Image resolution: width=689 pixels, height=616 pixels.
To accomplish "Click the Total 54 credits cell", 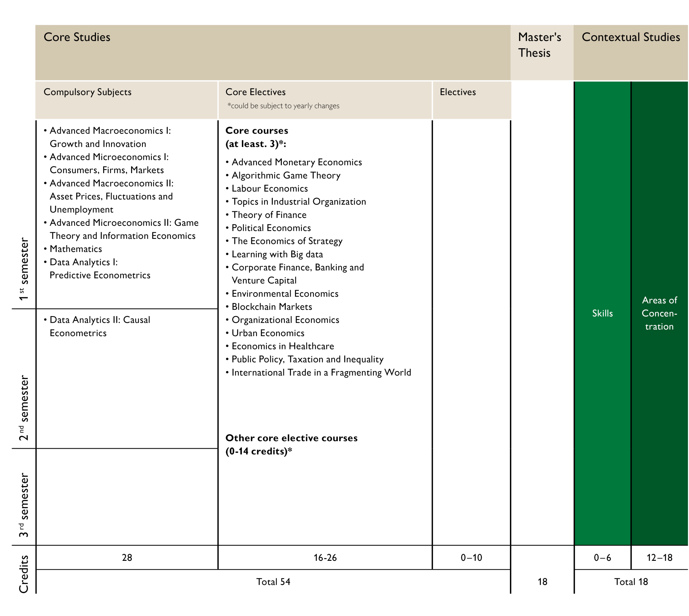I will pyautogui.click(x=273, y=582).
